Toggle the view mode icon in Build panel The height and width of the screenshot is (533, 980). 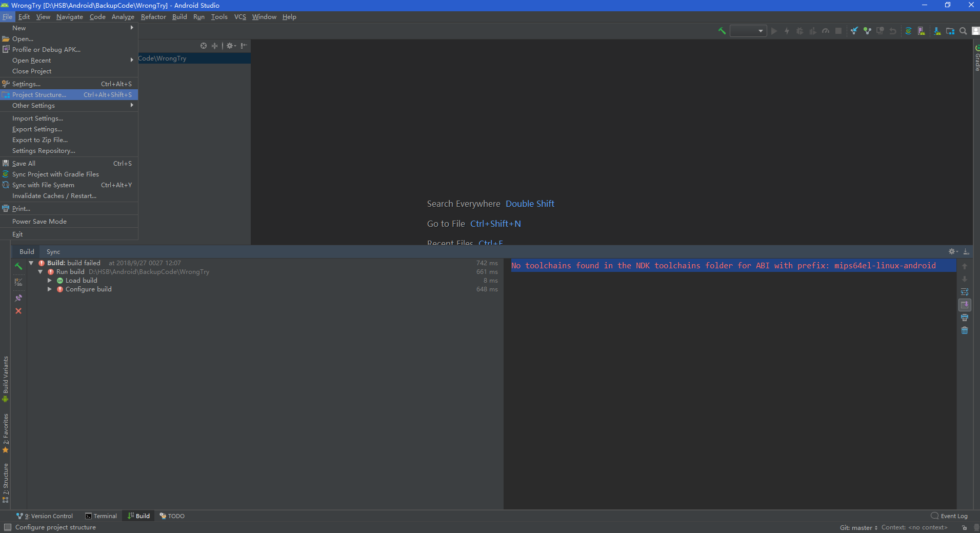[18, 282]
